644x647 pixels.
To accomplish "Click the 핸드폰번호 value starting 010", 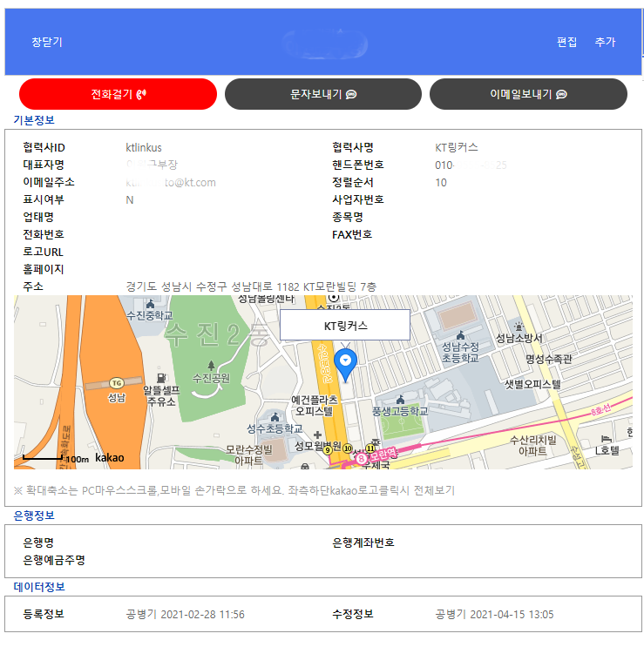I will (x=471, y=165).
